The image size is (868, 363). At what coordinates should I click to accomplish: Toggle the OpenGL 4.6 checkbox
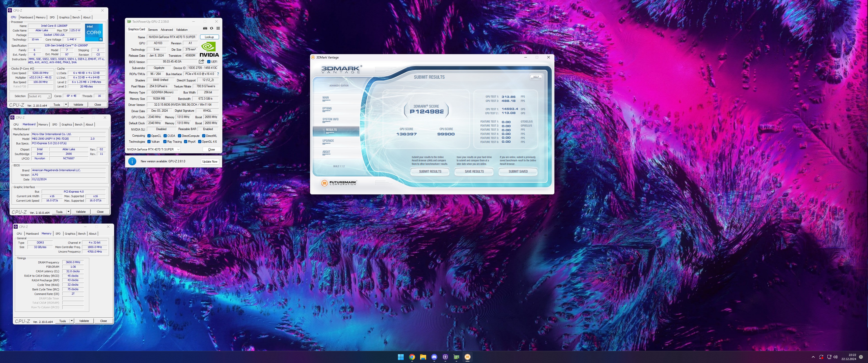(200, 141)
